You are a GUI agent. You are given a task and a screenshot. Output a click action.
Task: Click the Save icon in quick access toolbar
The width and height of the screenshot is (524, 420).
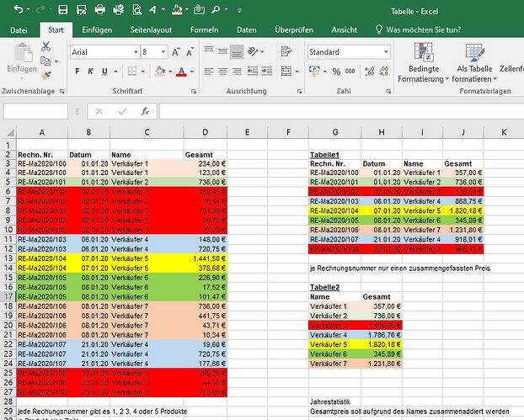point(62,10)
